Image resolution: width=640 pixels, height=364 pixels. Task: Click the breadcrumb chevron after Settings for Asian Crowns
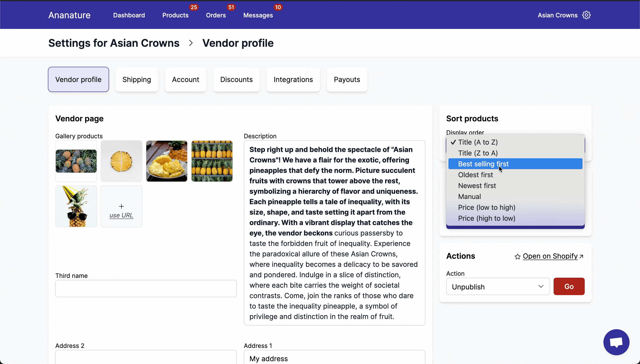191,43
